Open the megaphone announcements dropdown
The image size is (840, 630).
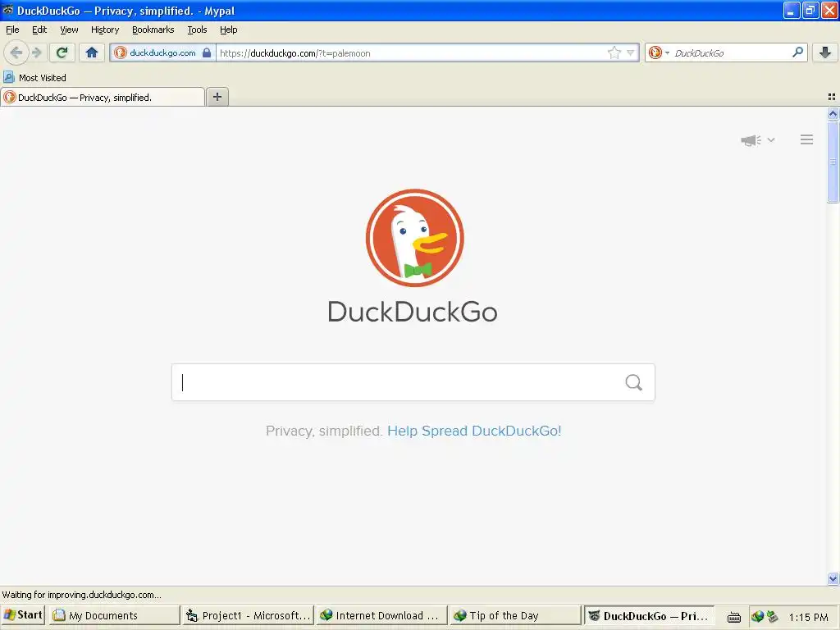click(757, 139)
